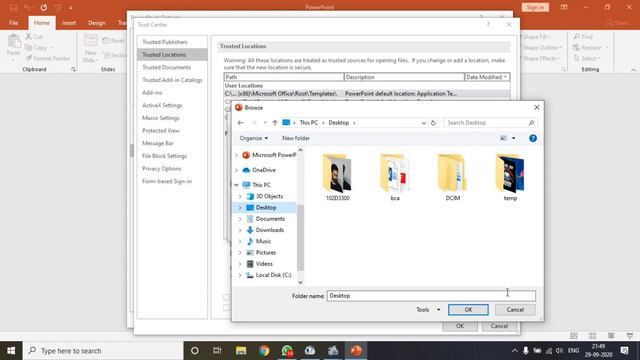The height and width of the screenshot is (360, 640).
Task: Open Chrome from taskbar
Action: 264,351
